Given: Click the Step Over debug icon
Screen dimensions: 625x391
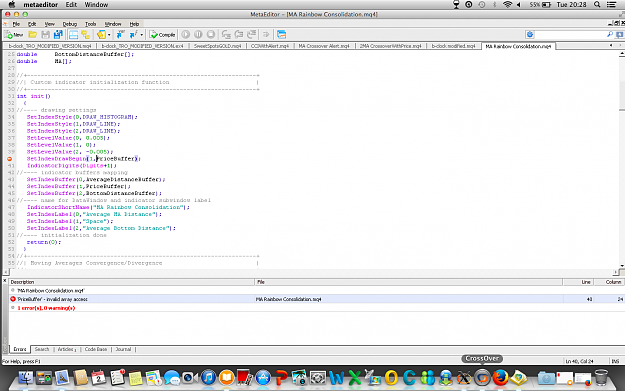Looking at the screenshot, I should (x=239, y=35).
